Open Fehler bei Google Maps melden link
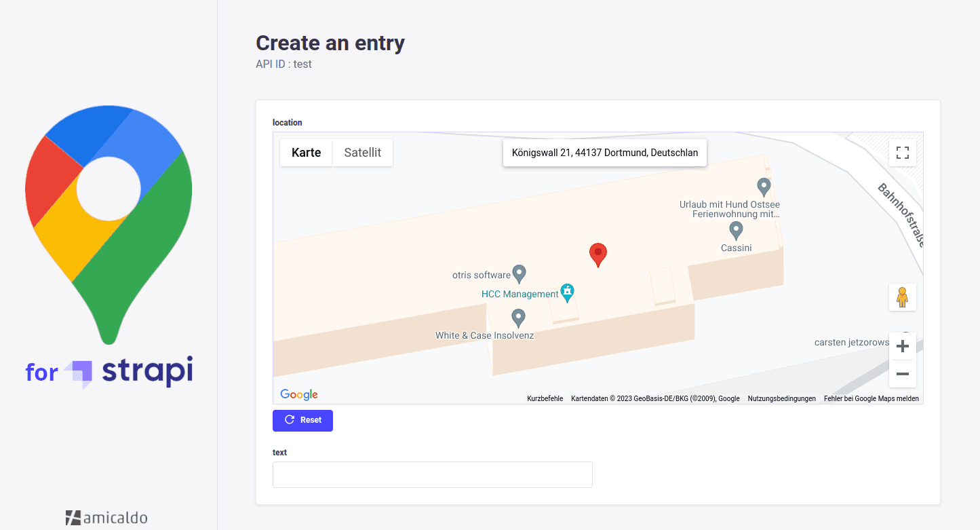980x530 pixels. point(871,399)
